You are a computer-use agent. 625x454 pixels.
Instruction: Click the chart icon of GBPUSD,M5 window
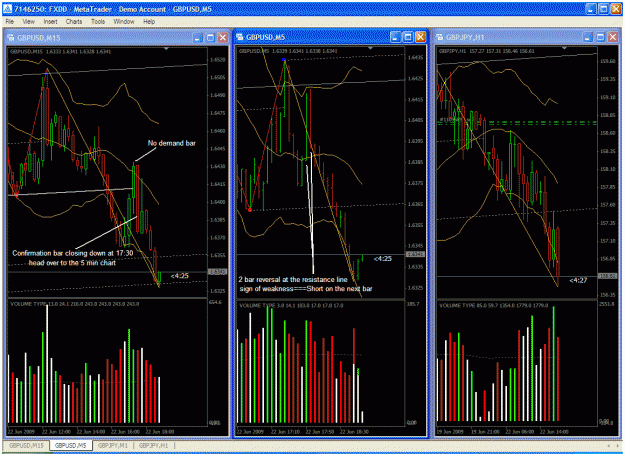pos(240,37)
